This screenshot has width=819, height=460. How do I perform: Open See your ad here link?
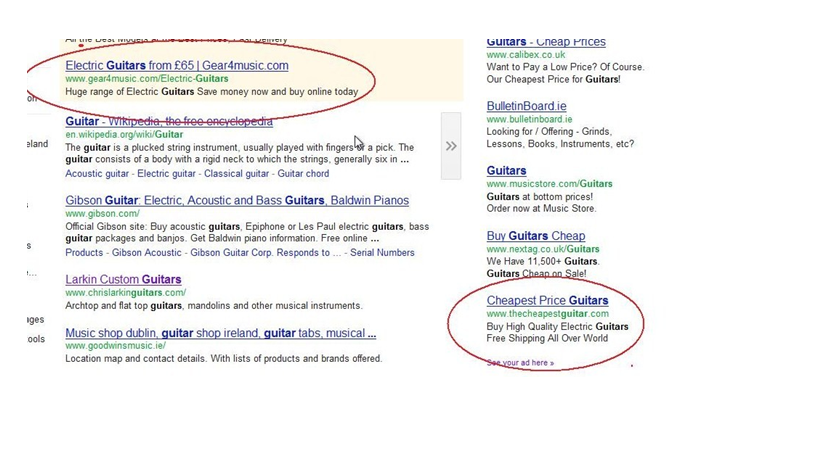tap(520, 362)
